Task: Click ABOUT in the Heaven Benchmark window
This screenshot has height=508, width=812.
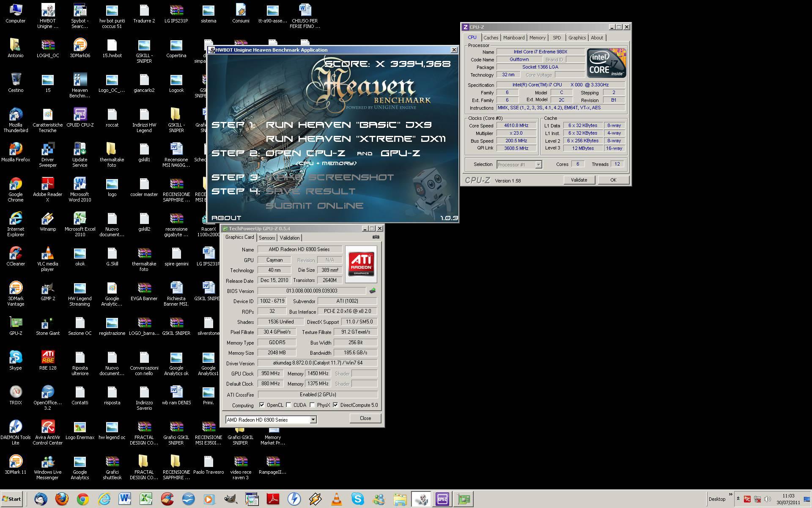Action: 226,218
